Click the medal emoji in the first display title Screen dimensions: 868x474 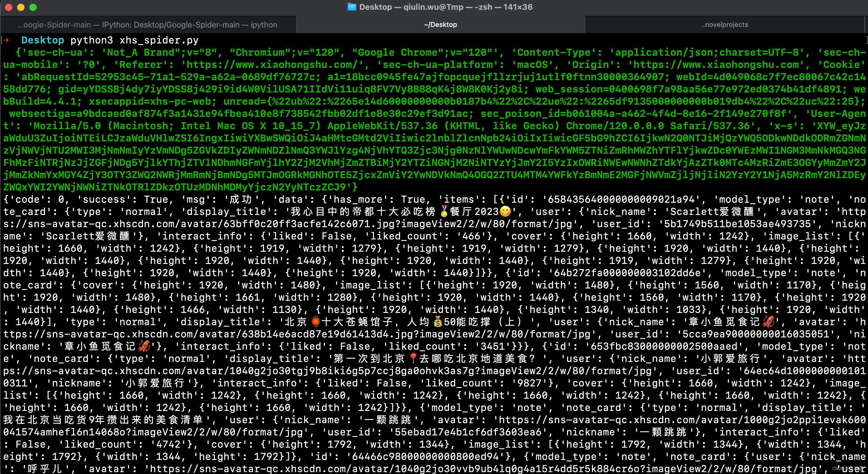point(444,211)
